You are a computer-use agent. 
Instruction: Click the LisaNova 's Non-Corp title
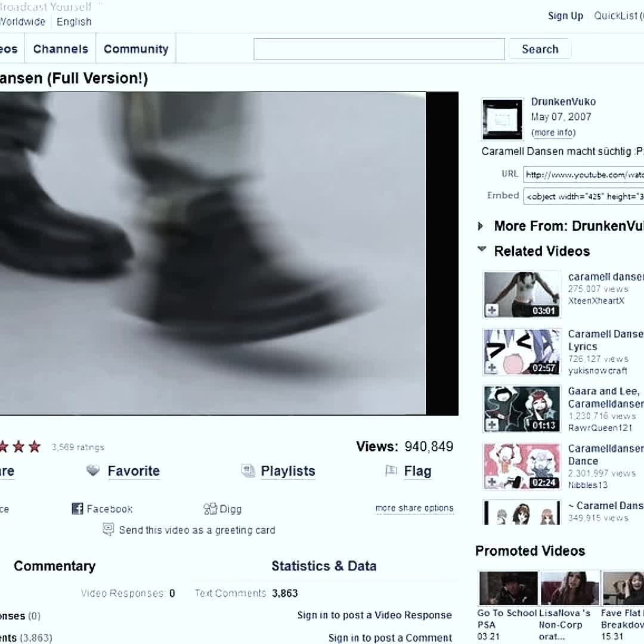[x=564, y=624]
